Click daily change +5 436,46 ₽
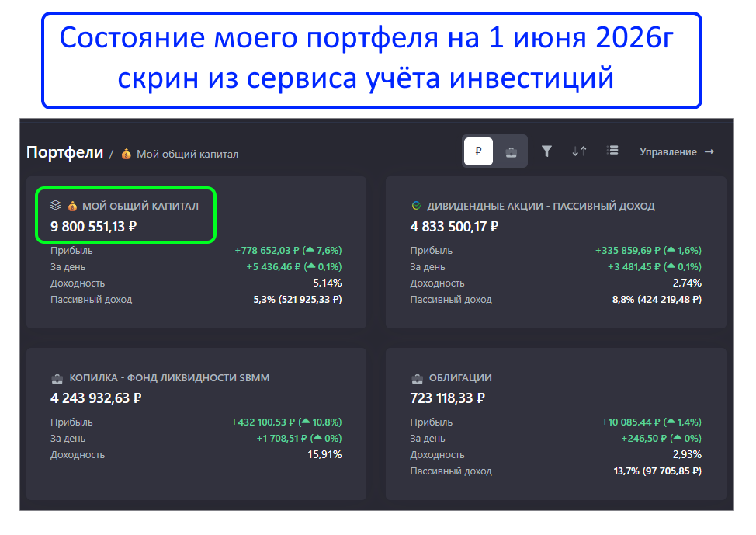This screenshot has height=535, width=756. 293,267
